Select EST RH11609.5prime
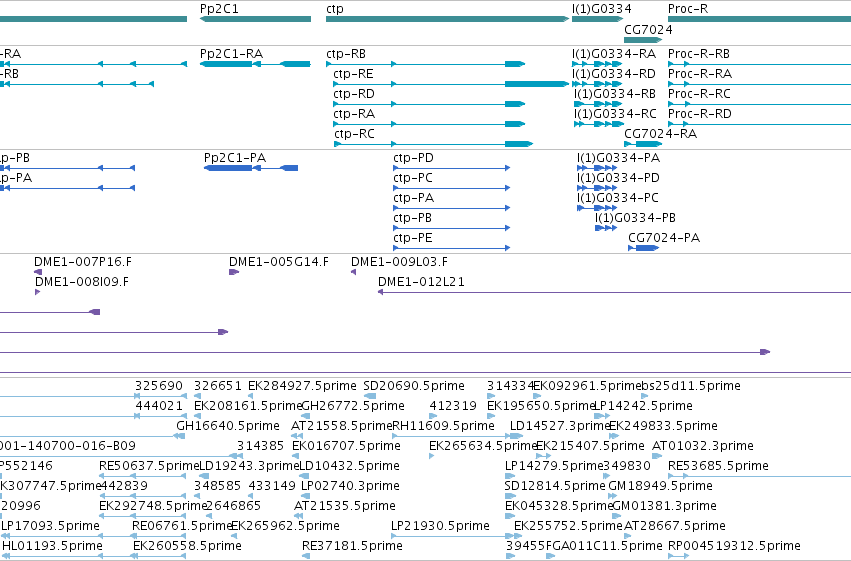 point(443,426)
